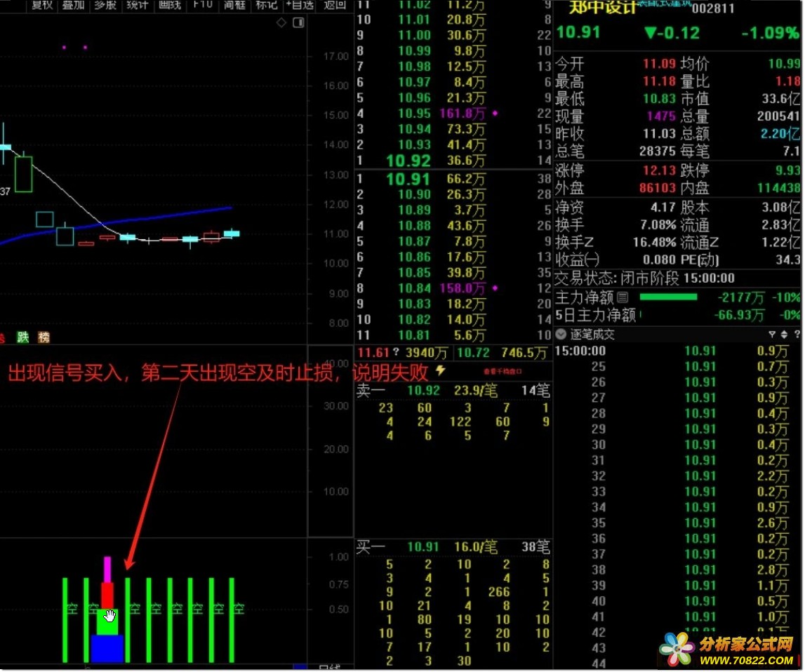This screenshot has width=805, height=672.
Task: Select the 15:00:00 tick trade row
Action: 678,351
